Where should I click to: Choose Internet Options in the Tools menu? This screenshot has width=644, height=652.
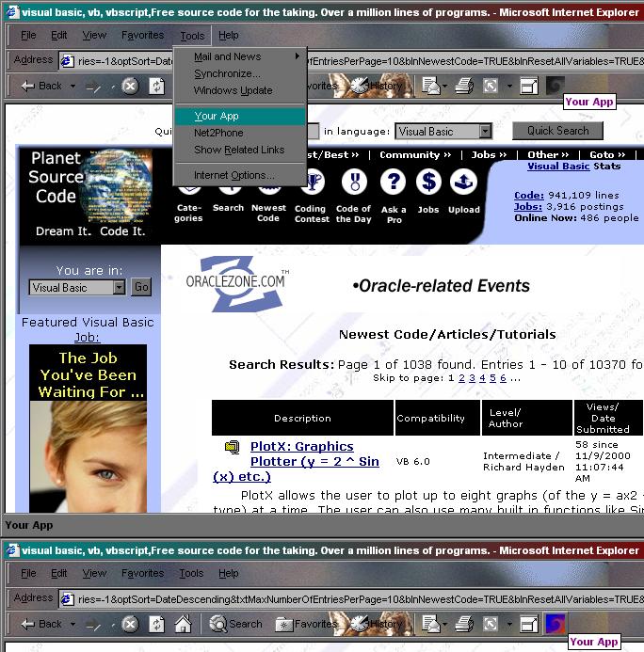click(x=240, y=175)
